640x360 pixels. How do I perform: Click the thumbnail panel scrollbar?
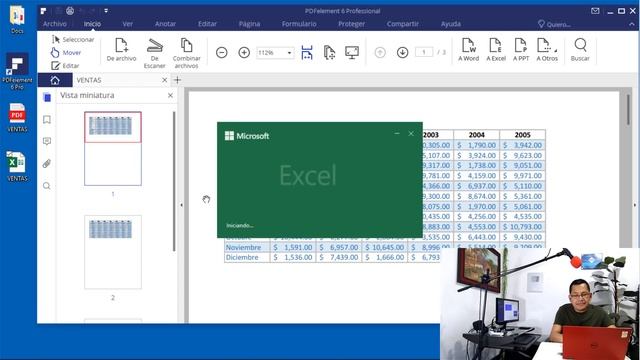pos(174,182)
